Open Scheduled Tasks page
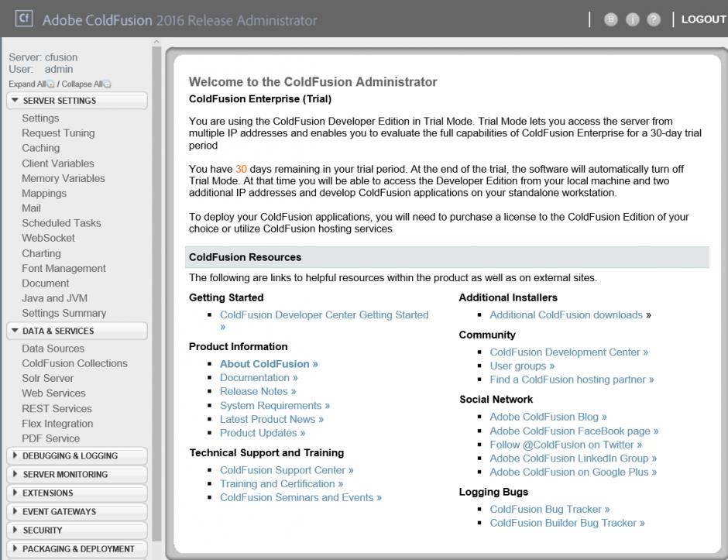 61,223
